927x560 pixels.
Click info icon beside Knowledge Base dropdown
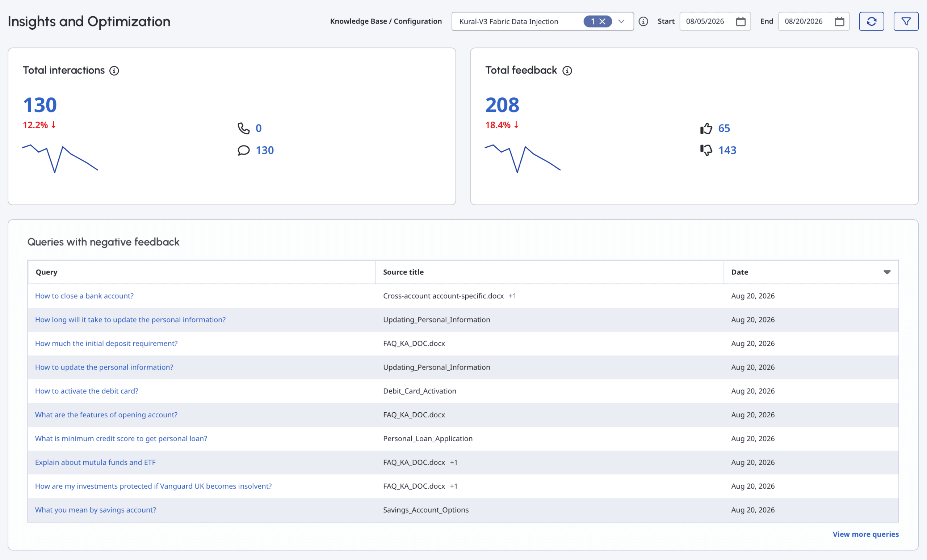tap(643, 21)
